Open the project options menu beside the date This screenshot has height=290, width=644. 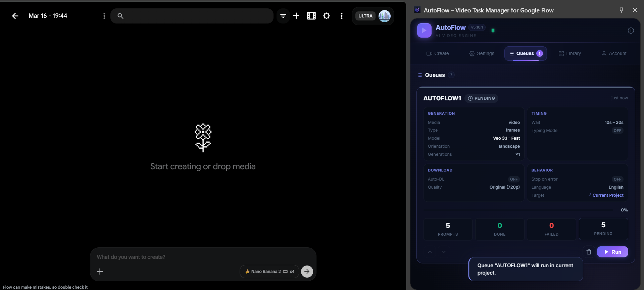[x=104, y=16]
